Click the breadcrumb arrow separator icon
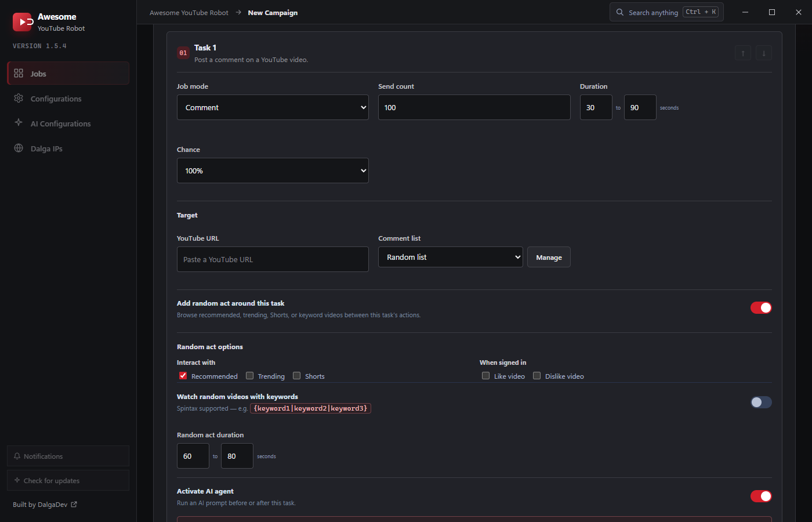This screenshot has height=522, width=812. pos(238,12)
